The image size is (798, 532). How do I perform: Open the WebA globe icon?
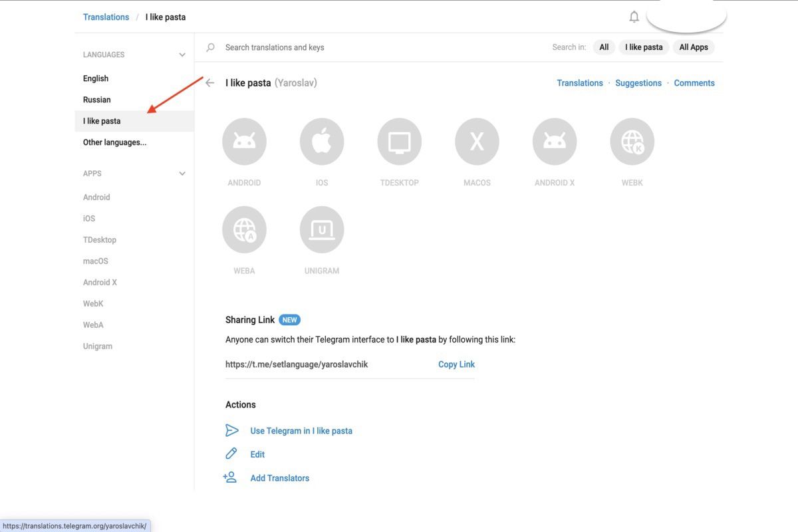pyautogui.click(x=244, y=230)
